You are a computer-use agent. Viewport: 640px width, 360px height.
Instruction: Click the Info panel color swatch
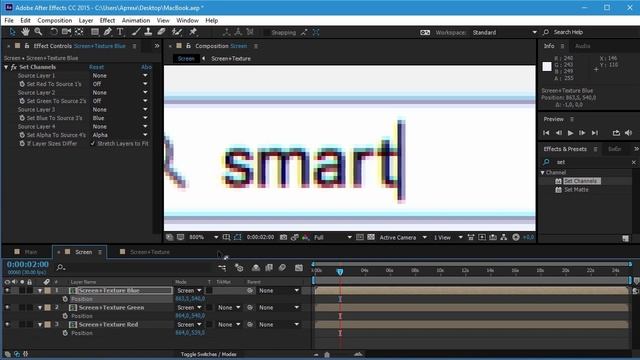click(x=547, y=67)
